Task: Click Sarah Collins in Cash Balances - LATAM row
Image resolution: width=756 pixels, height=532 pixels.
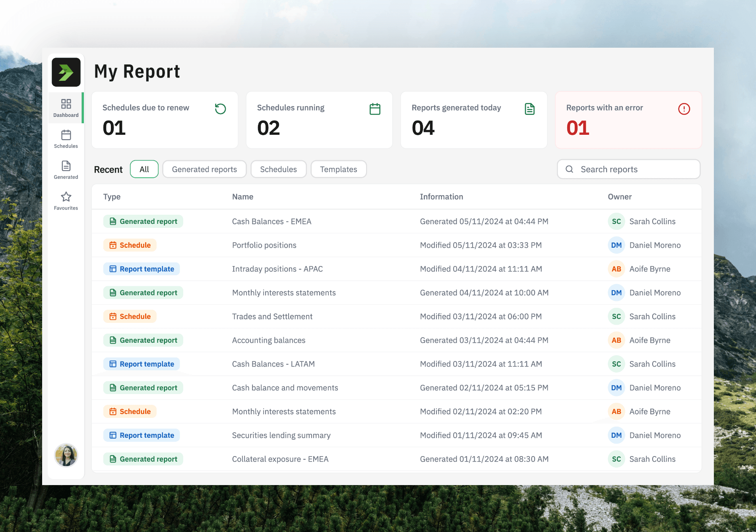Action: point(652,364)
